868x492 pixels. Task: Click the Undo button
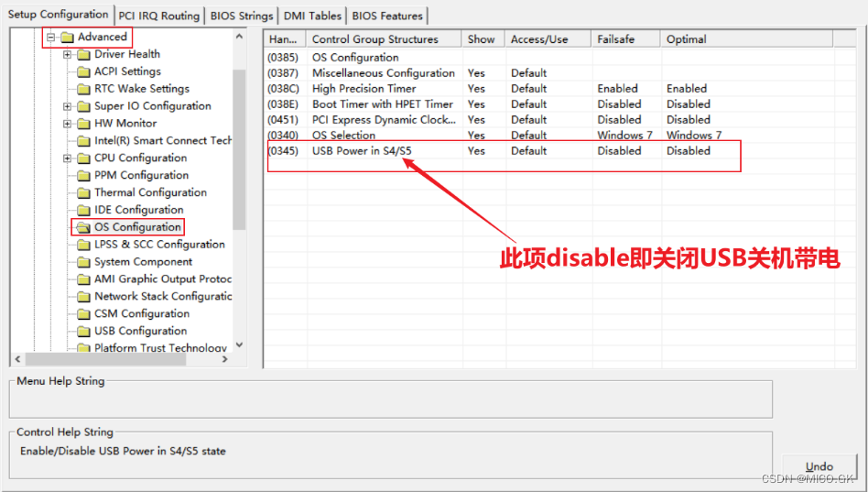[819, 466]
